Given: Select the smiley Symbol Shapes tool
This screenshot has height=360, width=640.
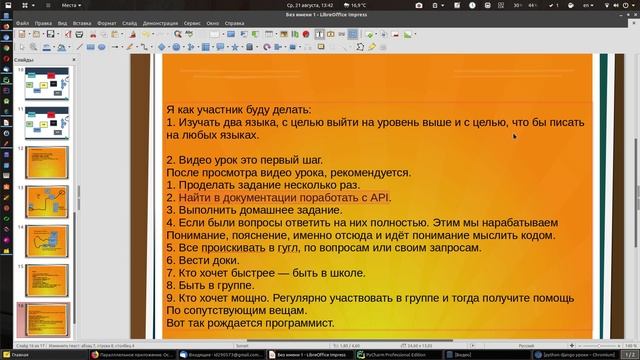Looking at the screenshot, I should pyautogui.click(x=176, y=47).
